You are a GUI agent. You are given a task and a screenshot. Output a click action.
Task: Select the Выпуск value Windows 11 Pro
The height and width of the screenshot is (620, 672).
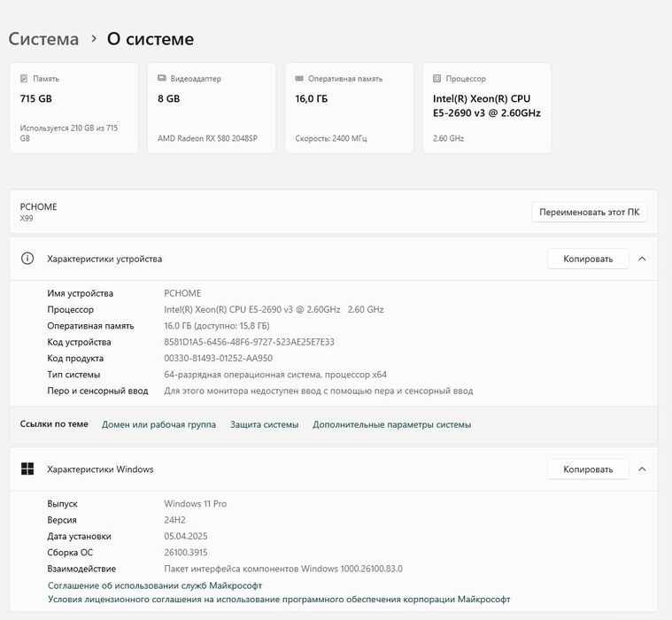pos(196,504)
